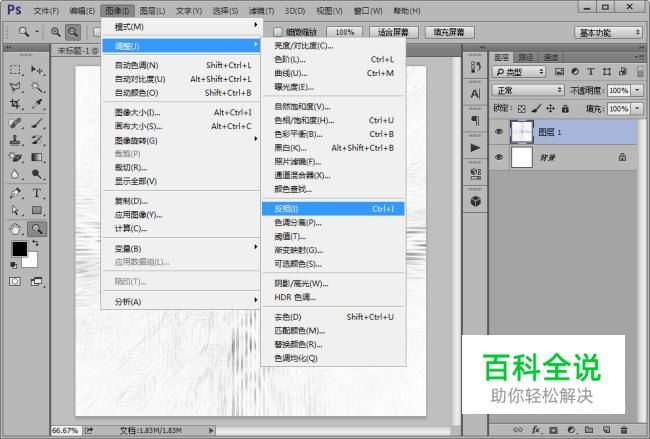Image resolution: width=650 pixels, height=439 pixels.
Task: Toggle the layer filter switch
Action: (x=640, y=71)
